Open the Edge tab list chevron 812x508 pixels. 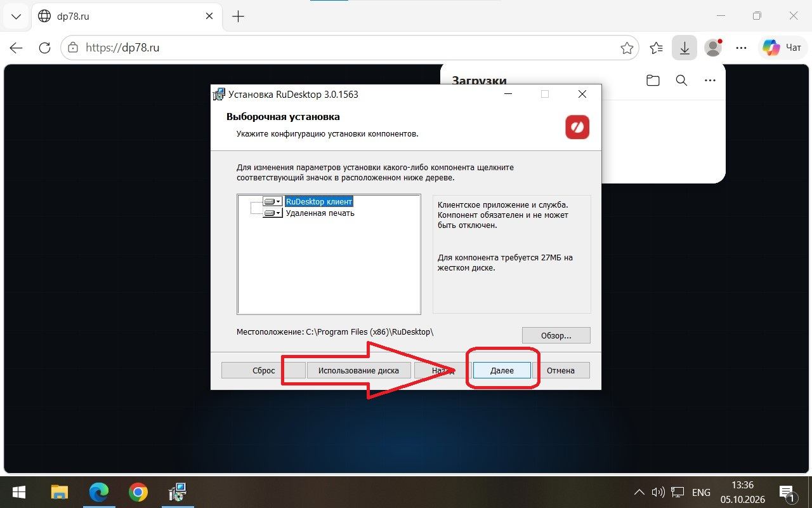[16, 17]
